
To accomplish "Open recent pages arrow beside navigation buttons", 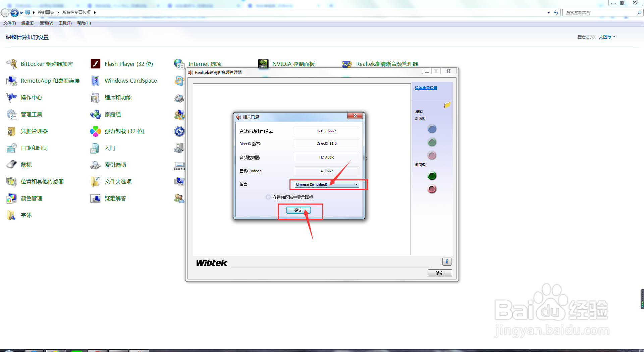I will [21, 13].
